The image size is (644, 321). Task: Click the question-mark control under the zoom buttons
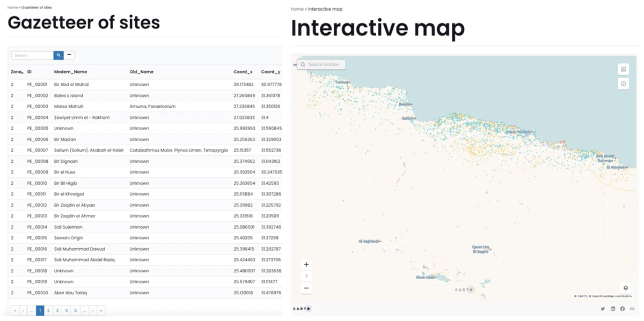point(306,276)
